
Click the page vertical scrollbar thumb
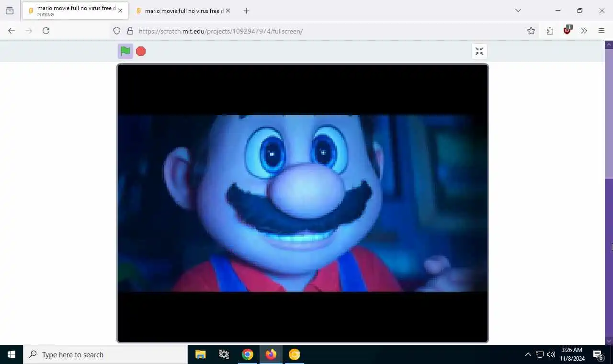pyautogui.click(x=609, y=114)
